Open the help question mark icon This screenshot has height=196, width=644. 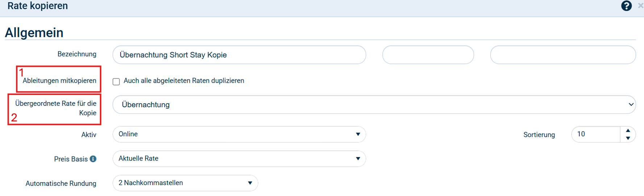pos(626,6)
